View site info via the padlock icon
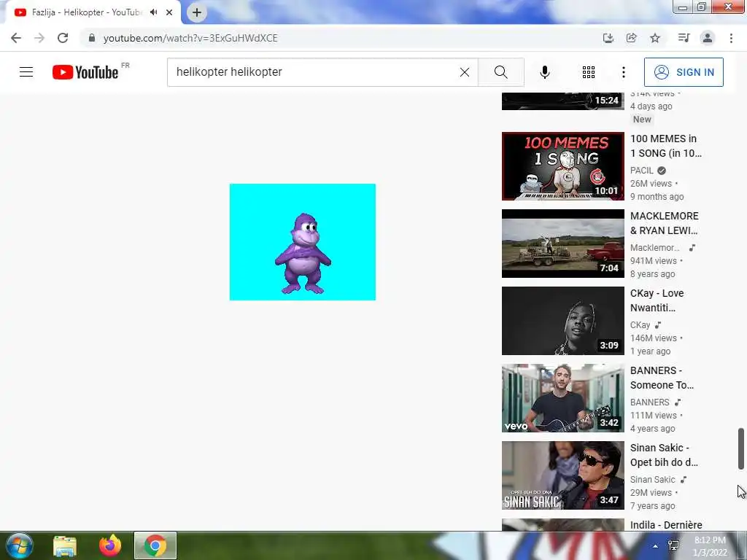Image resolution: width=747 pixels, height=560 pixels. click(92, 38)
